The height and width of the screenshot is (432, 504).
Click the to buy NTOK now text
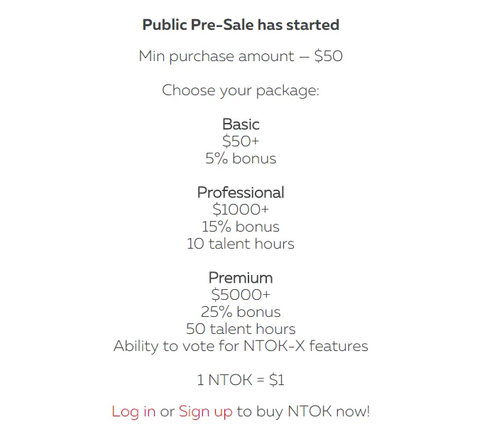(x=303, y=411)
